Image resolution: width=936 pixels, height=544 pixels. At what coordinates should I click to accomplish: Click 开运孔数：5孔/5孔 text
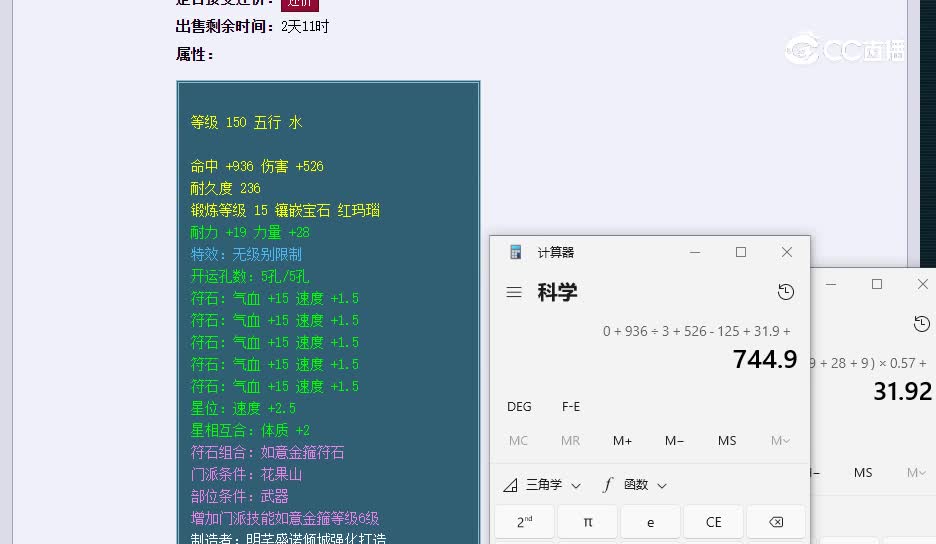click(x=250, y=276)
